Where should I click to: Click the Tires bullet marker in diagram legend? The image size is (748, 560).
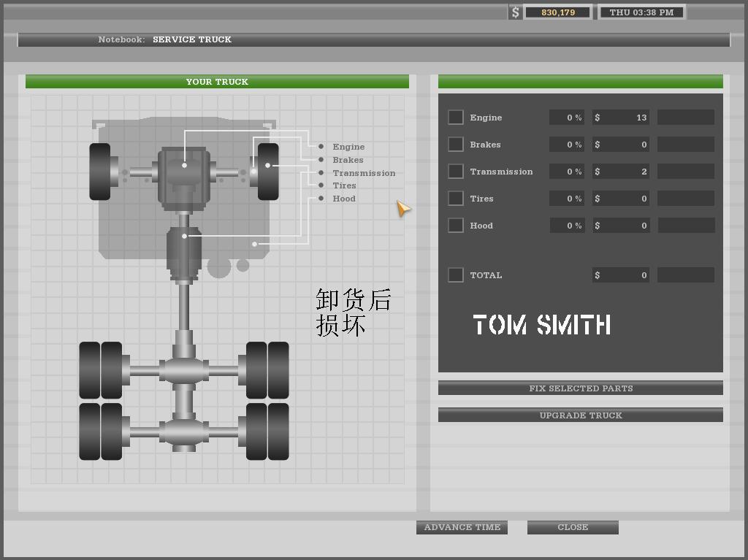(321, 185)
